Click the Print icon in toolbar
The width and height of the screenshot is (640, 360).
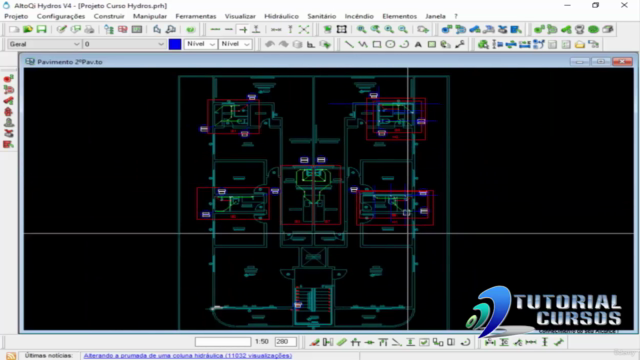pyautogui.click(x=89, y=29)
